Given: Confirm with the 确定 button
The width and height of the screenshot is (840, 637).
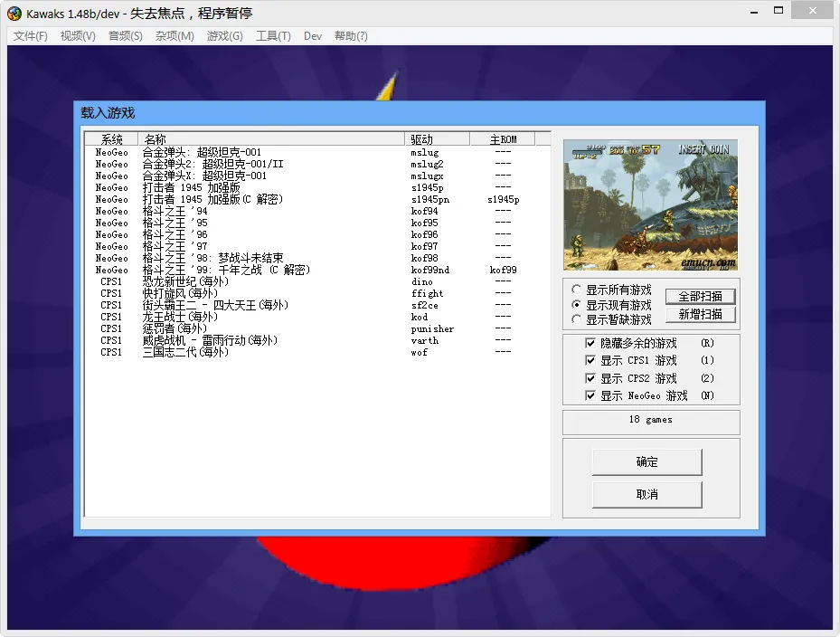Looking at the screenshot, I should pyautogui.click(x=647, y=461).
